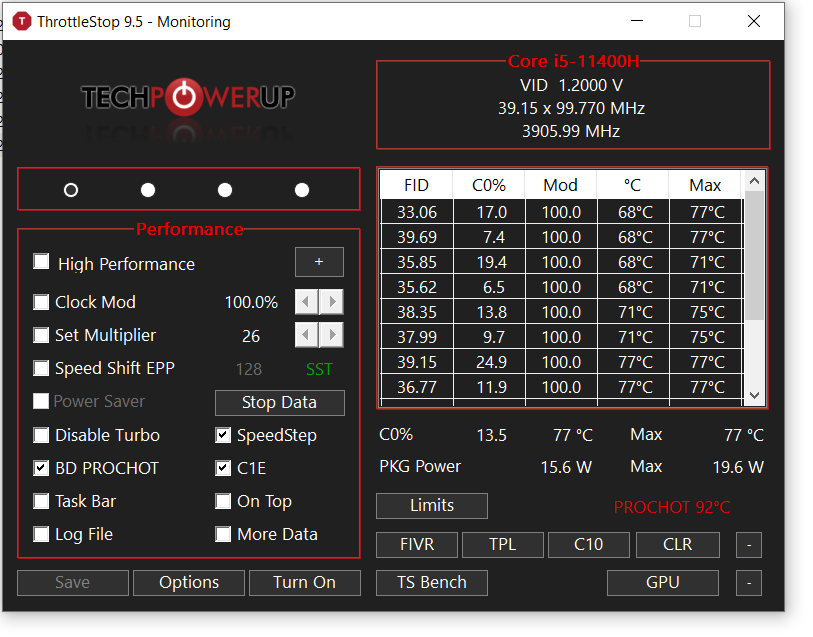Select the first profile radio button
The image size is (813, 637).
click(x=71, y=190)
